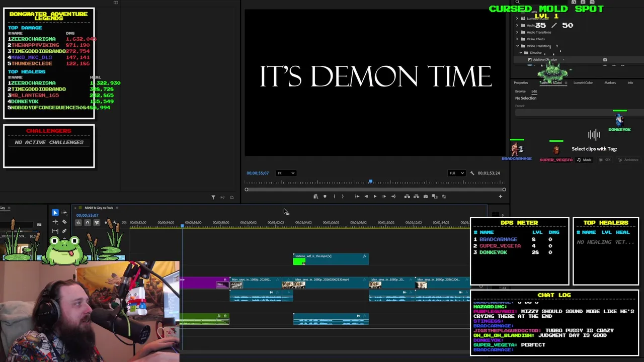Toggle sequence nest insert mode button
The image size is (644, 362).
point(78,223)
